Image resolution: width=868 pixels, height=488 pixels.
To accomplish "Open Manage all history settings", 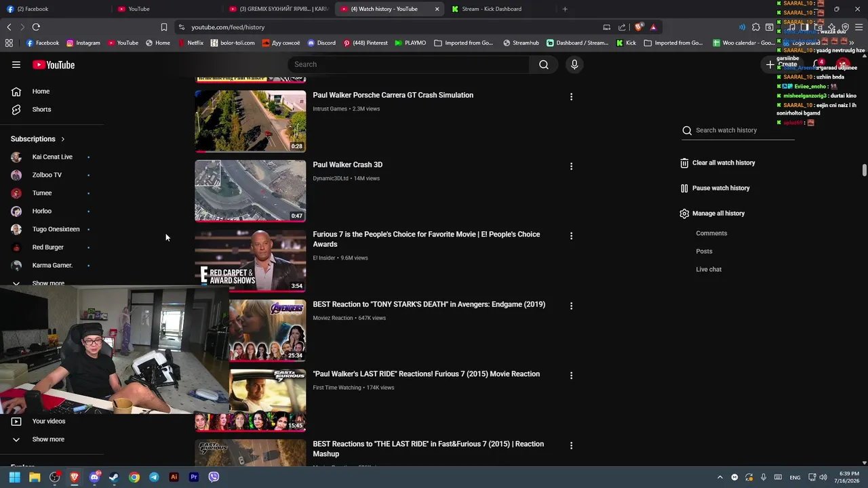I will click(x=712, y=213).
